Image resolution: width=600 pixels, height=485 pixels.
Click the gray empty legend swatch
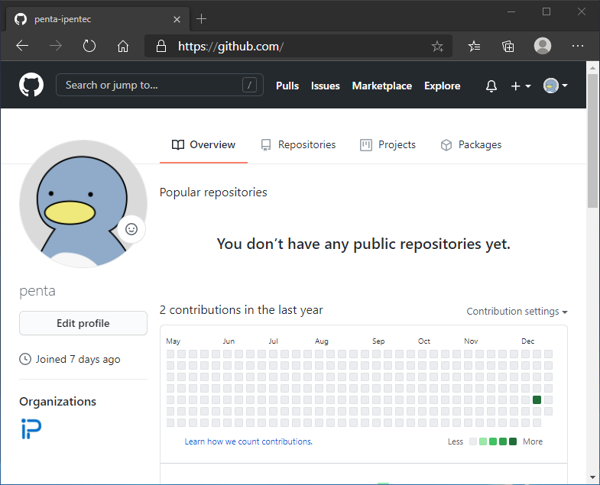click(x=473, y=442)
